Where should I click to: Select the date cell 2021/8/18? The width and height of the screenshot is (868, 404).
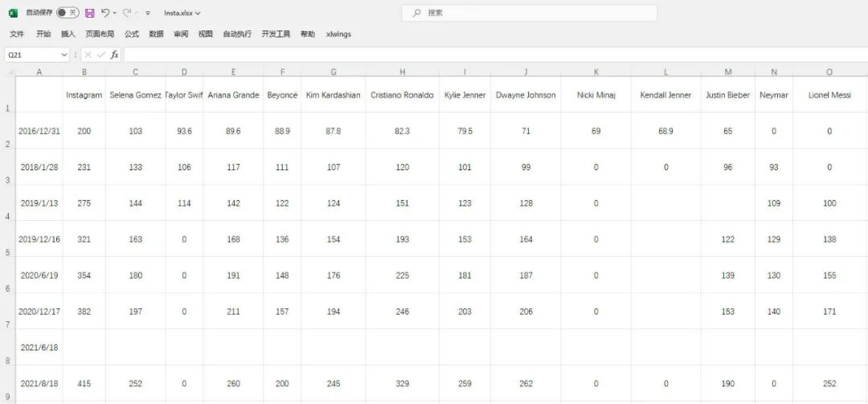pyautogui.click(x=39, y=383)
